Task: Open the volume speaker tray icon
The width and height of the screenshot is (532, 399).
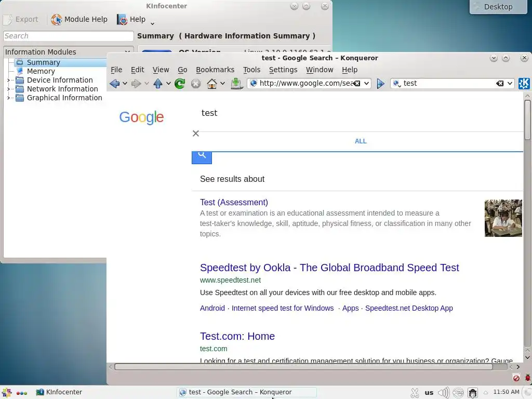Action: 444,393
